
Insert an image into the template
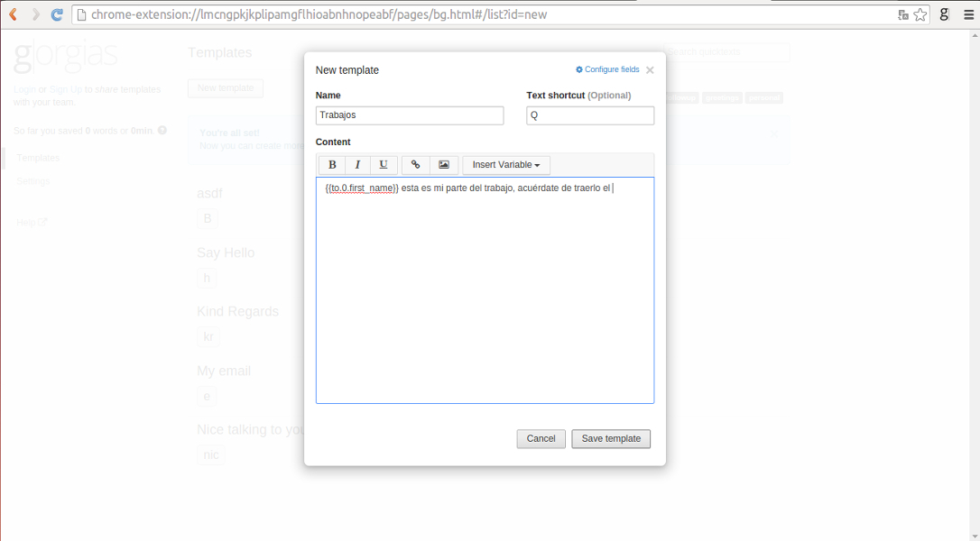pyautogui.click(x=443, y=165)
